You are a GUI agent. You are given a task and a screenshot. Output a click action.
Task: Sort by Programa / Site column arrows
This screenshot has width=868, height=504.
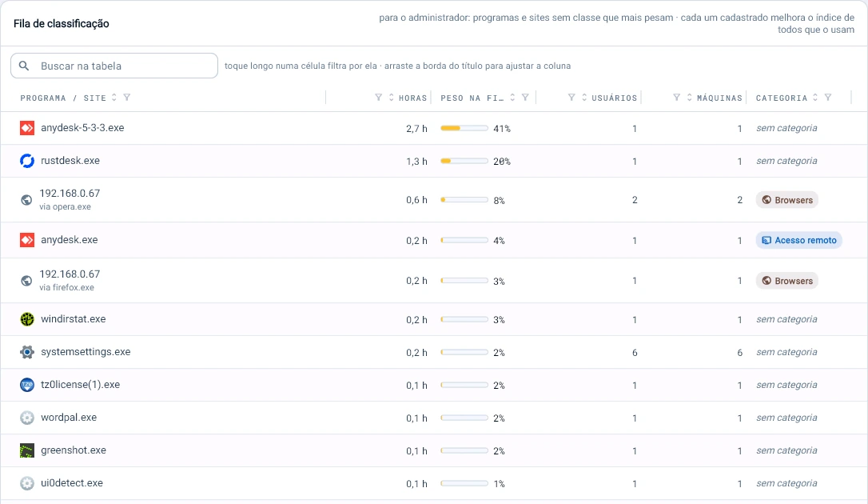click(114, 98)
